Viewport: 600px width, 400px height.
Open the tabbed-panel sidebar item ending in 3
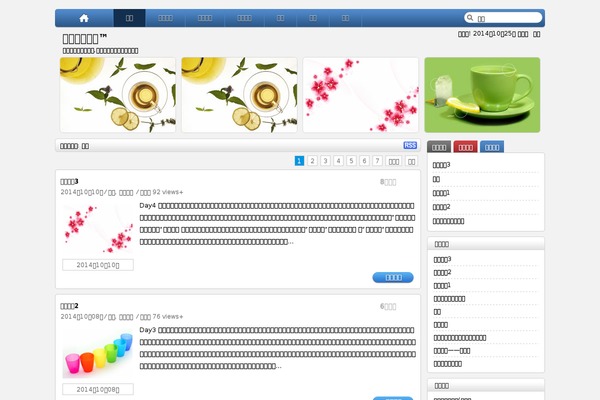point(441,165)
